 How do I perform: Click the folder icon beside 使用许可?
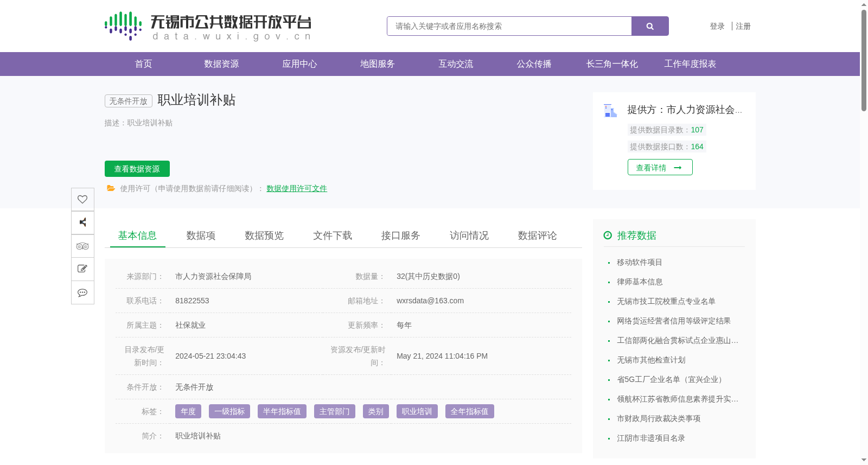click(111, 188)
